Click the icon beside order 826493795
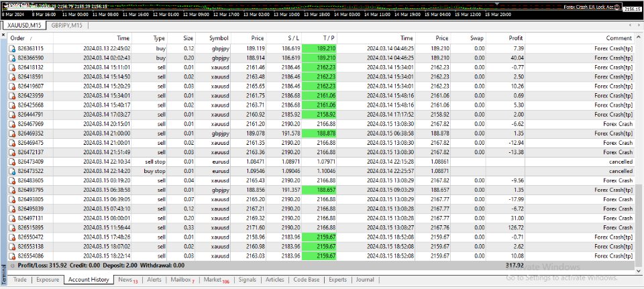The image size is (644, 289). point(12,190)
